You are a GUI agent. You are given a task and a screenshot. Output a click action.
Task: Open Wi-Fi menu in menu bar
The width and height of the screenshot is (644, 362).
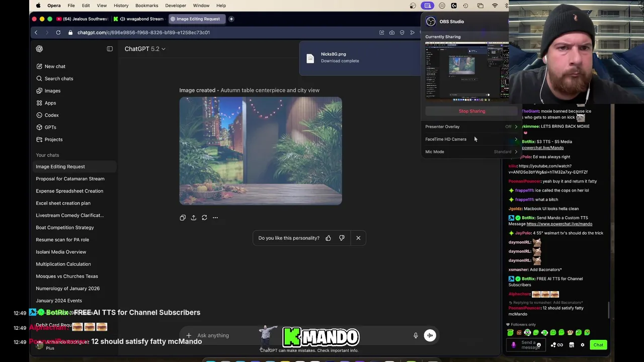point(495,6)
